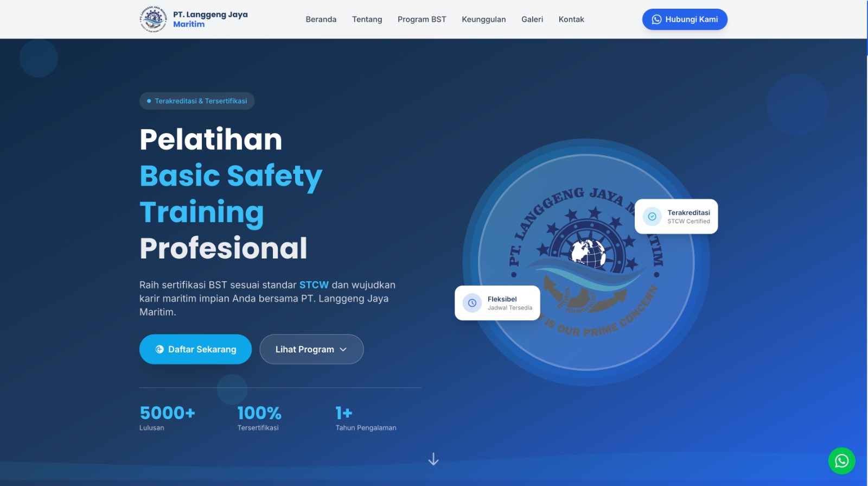
Task: Click the icon on Daftar Sekarang button
Action: (x=159, y=350)
